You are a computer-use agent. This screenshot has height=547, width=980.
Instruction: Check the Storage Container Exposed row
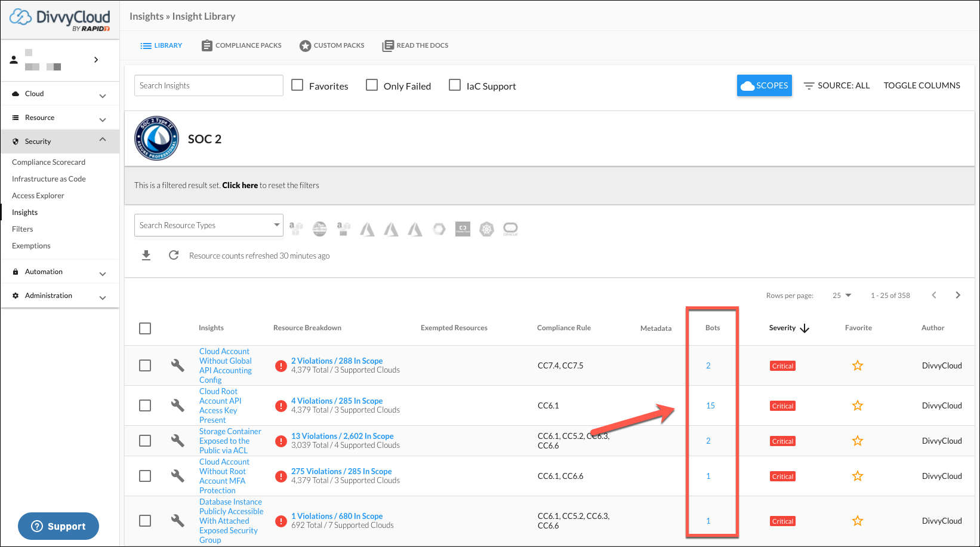point(145,441)
